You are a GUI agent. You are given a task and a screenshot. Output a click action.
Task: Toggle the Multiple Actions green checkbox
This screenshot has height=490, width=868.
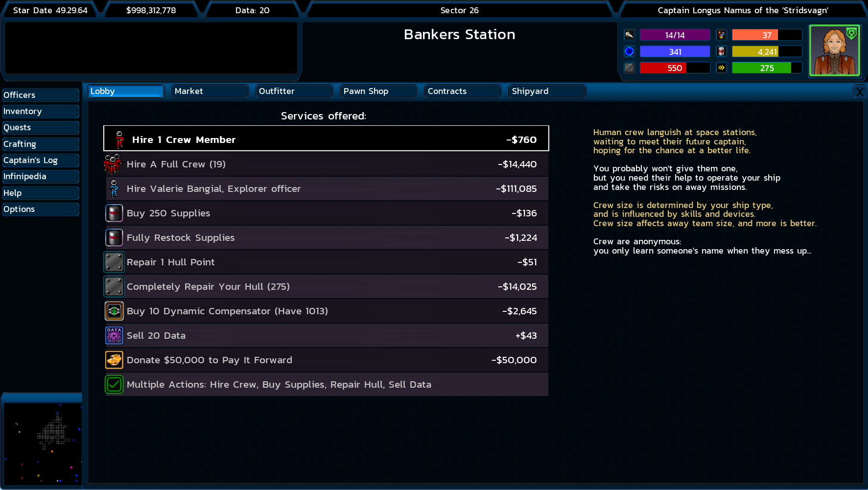click(114, 384)
